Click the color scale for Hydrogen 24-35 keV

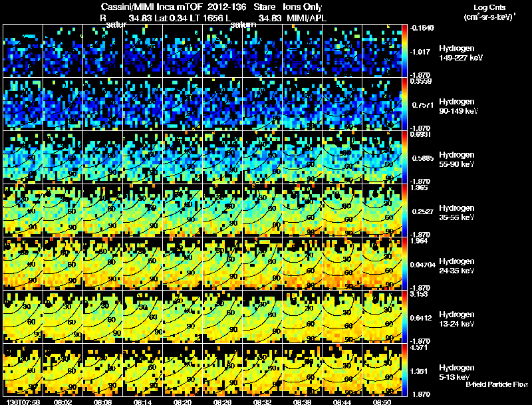coord(404,263)
